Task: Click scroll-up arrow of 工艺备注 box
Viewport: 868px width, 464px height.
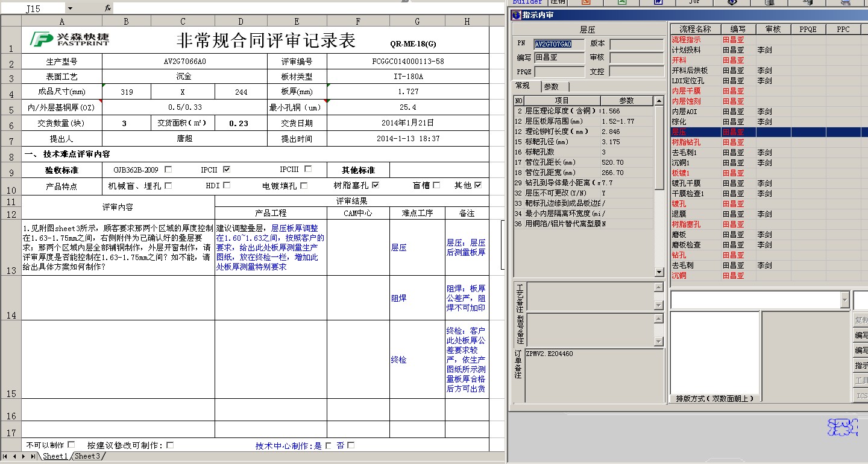Action: click(x=658, y=287)
